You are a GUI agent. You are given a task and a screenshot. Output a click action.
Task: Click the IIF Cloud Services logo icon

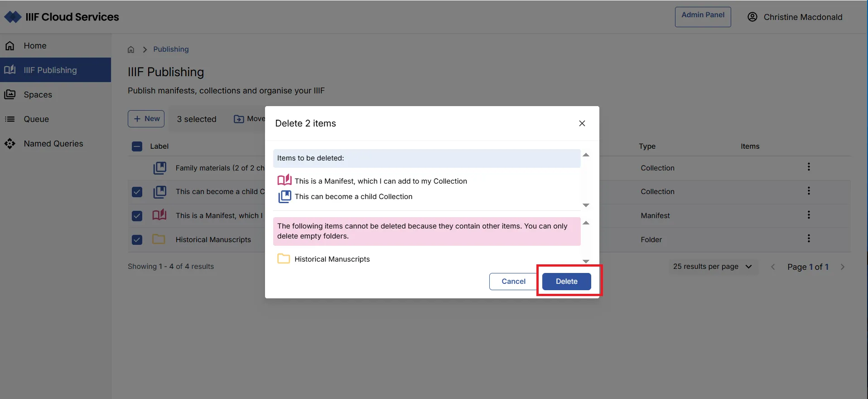(x=13, y=17)
